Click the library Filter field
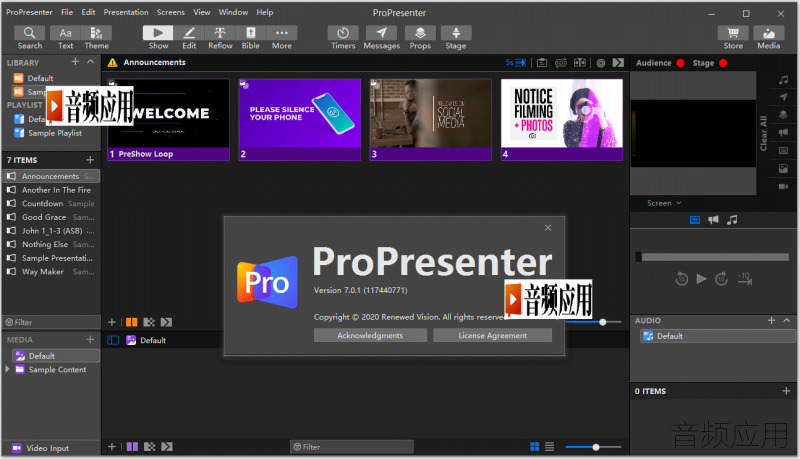This screenshot has height=459, width=800. (51, 322)
